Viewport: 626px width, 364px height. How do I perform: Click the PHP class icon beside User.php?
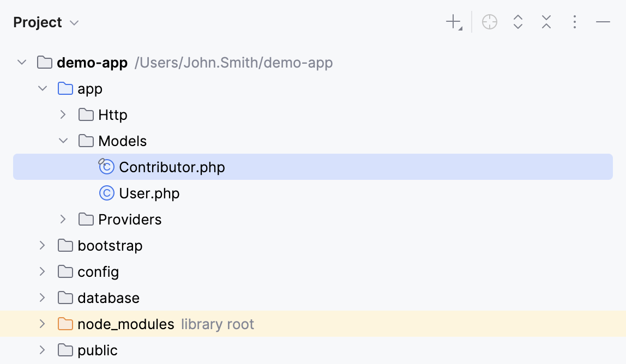click(x=107, y=193)
